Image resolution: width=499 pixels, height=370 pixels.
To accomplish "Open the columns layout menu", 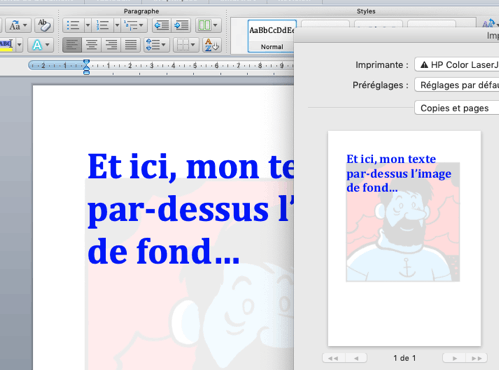I will [208, 25].
